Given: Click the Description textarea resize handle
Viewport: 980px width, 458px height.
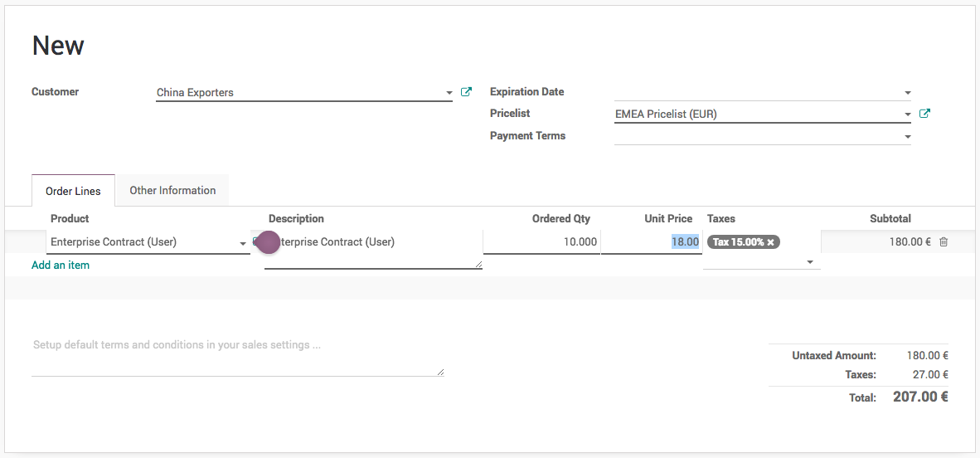Looking at the screenshot, I should click(478, 265).
